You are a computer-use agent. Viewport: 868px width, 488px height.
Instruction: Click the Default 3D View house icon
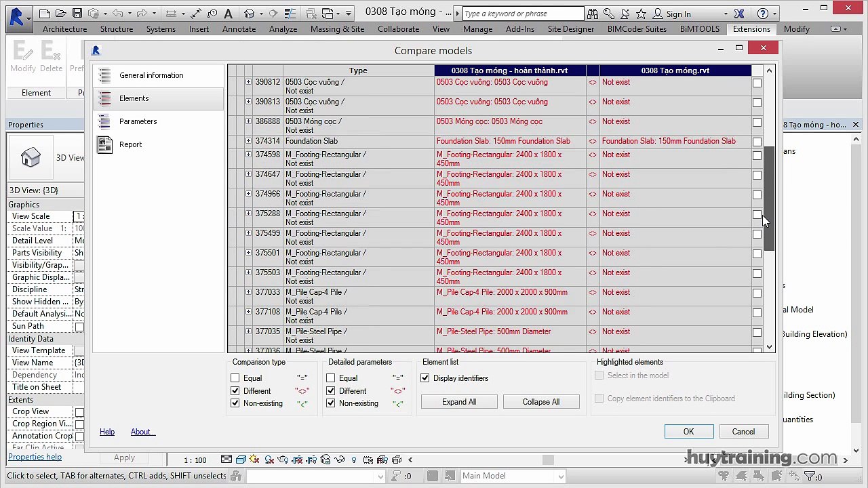(x=249, y=14)
